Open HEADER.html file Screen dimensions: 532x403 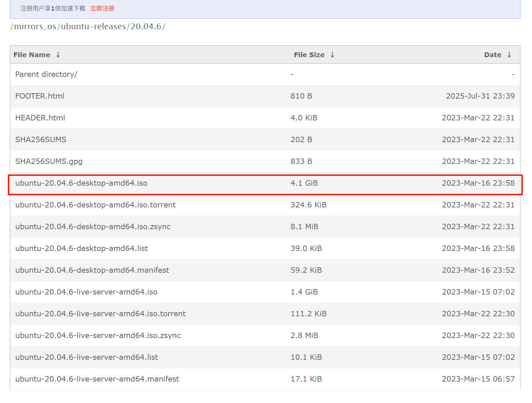tap(40, 118)
